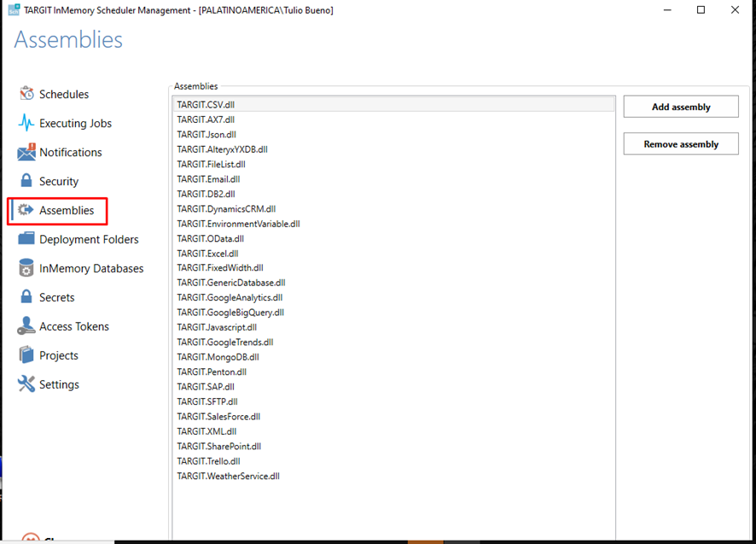The image size is (756, 544).
Task: Maximize the Scheduler Management window
Action: coord(701,9)
